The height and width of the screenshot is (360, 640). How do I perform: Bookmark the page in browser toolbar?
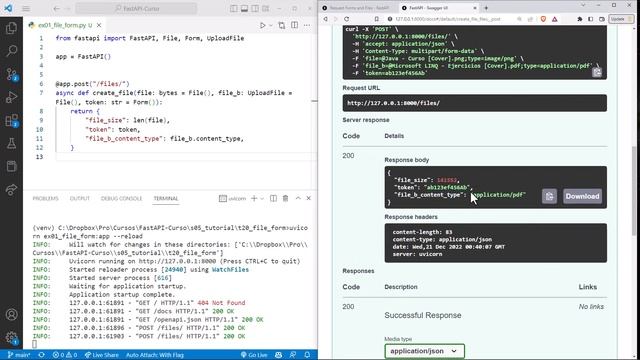[376, 19]
